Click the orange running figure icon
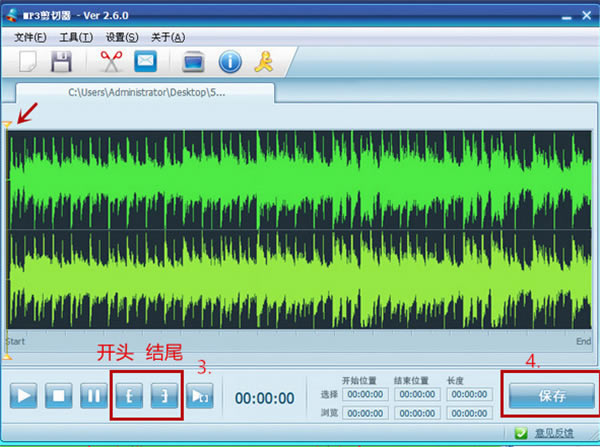The width and height of the screenshot is (600, 447). click(x=265, y=62)
